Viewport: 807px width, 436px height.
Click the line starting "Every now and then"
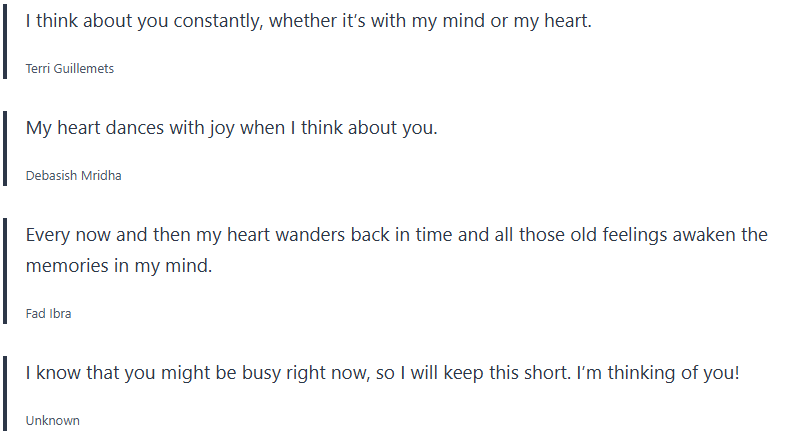(x=396, y=236)
